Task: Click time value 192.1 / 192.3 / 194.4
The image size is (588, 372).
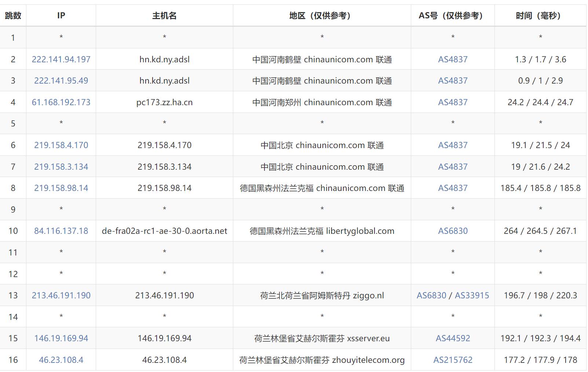Action: pyautogui.click(x=540, y=338)
